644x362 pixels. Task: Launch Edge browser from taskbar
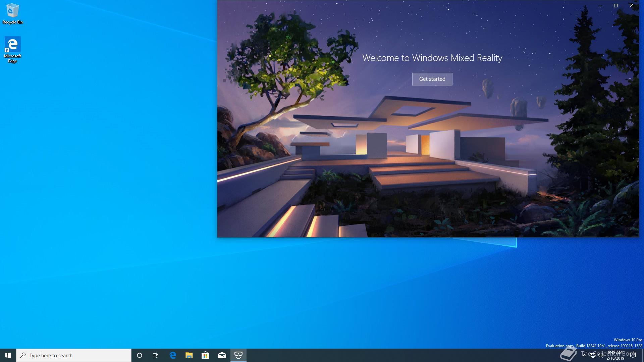pos(173,355)
